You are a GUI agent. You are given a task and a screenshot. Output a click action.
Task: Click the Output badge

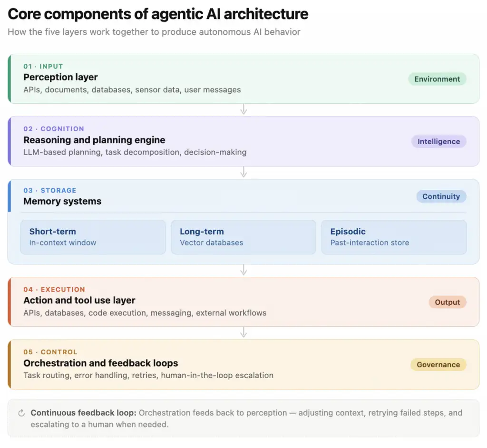[447, 302]
